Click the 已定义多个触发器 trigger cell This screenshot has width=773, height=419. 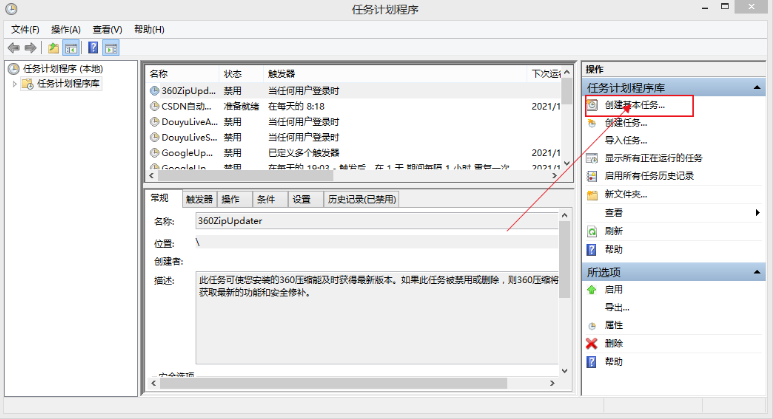coord(304,153)
